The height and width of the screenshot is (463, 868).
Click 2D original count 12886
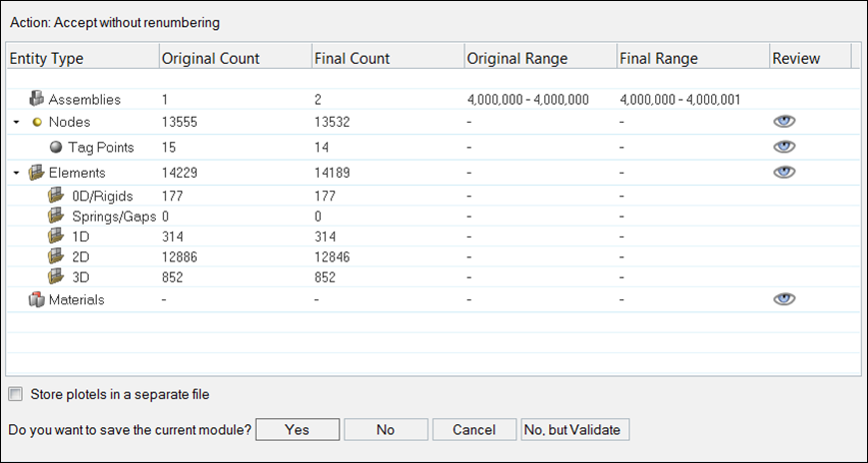[x=180, y=256]
